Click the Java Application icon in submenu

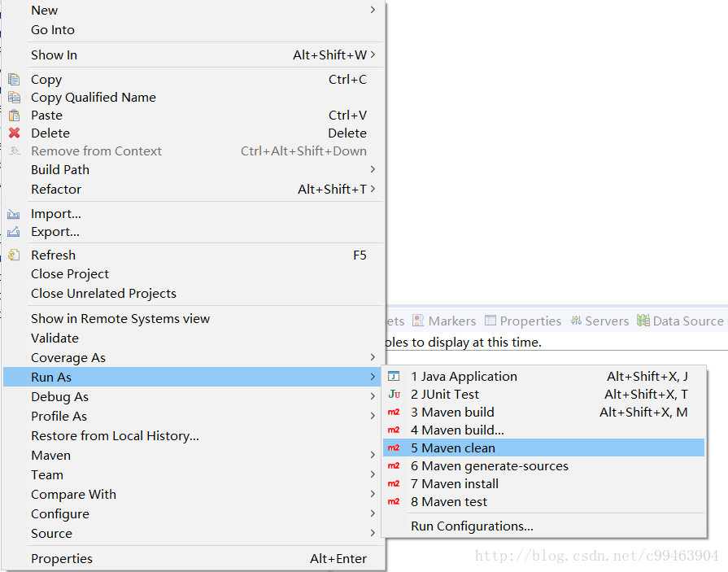394,376
